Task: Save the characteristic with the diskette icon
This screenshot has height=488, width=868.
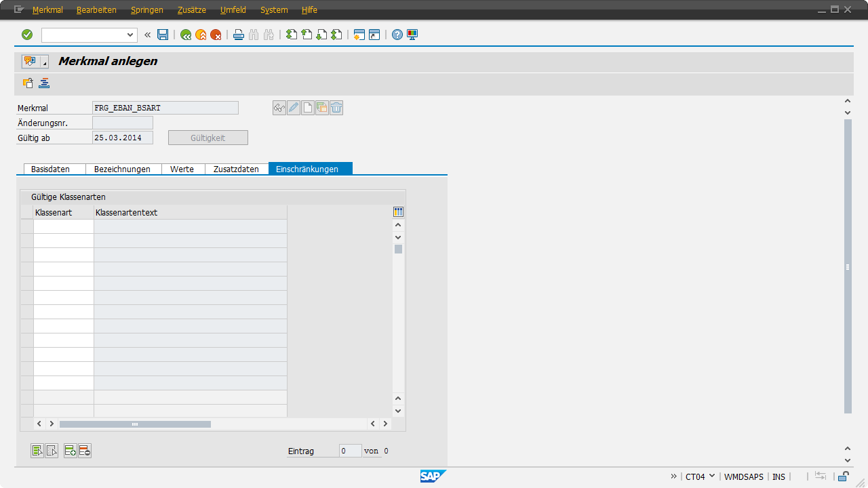Action: coord(163,35)
